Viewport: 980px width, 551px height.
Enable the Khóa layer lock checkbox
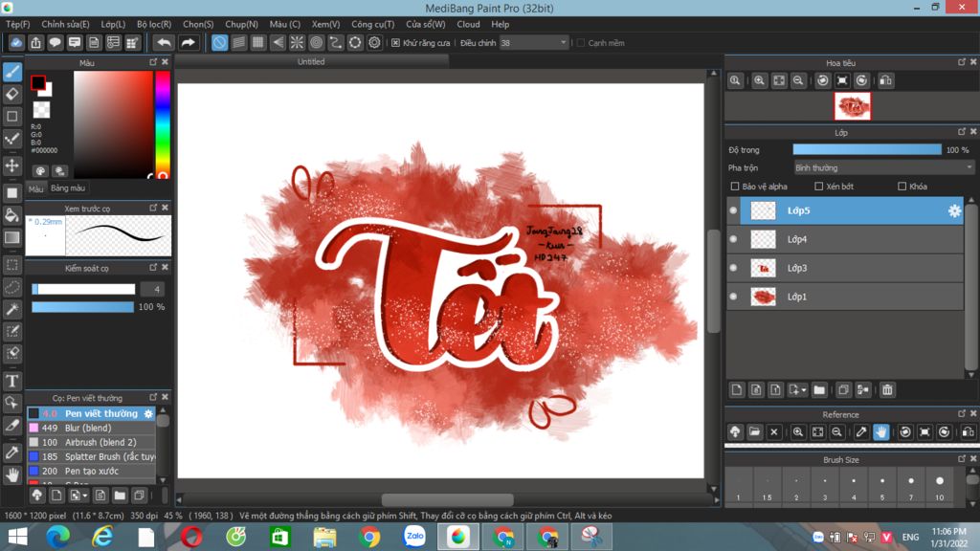(902, 187)
